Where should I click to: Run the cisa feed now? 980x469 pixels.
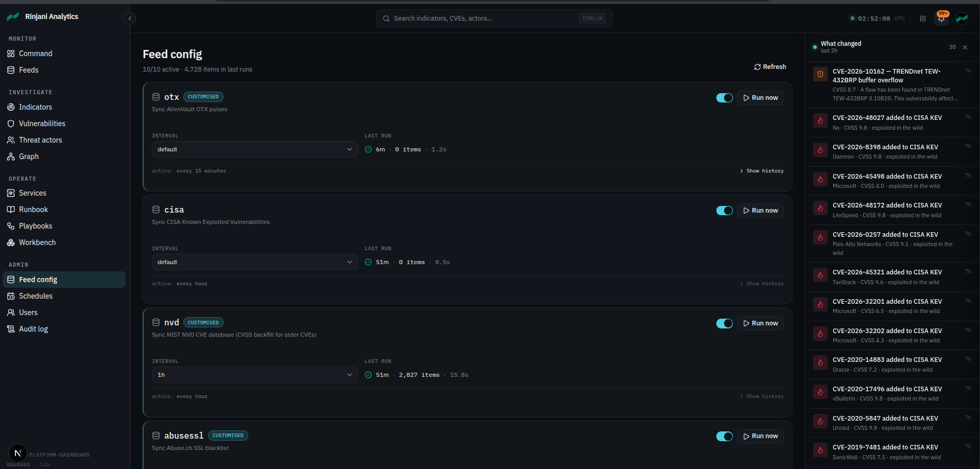tap(761, 211)
